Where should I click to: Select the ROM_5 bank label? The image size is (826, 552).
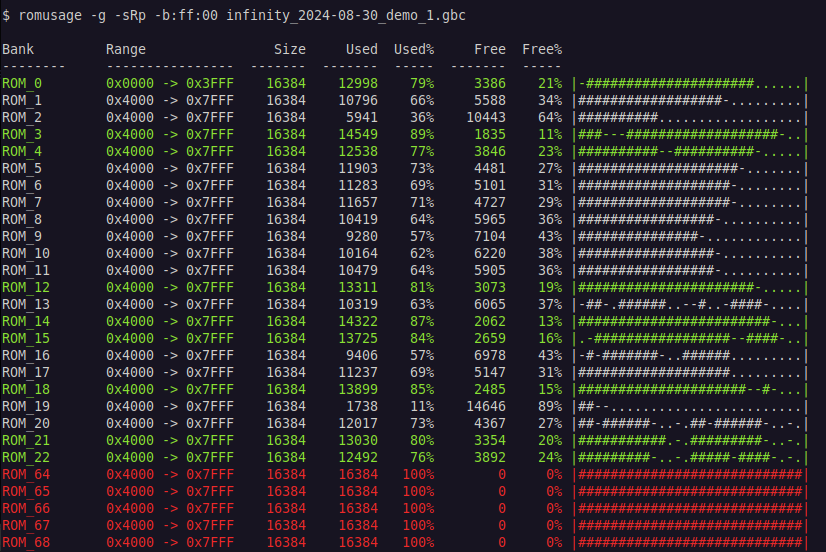(22, 168)
